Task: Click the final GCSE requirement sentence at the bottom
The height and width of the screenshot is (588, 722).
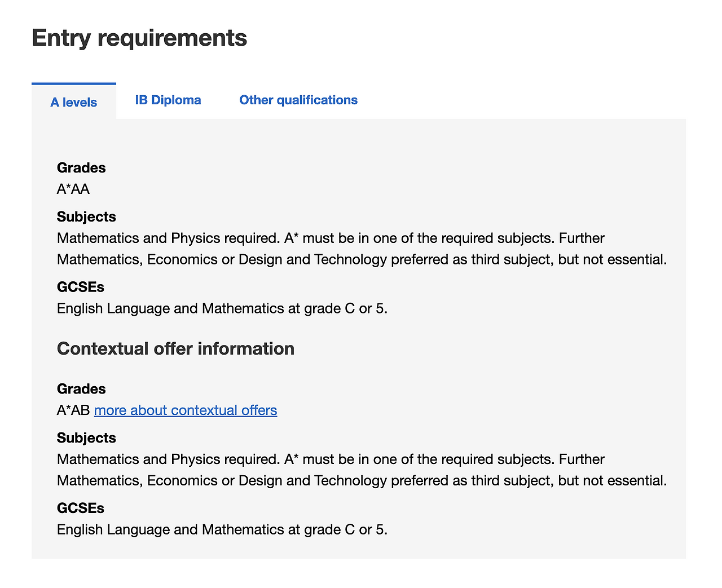Action: pyautogui.click(x=222, y=529)
